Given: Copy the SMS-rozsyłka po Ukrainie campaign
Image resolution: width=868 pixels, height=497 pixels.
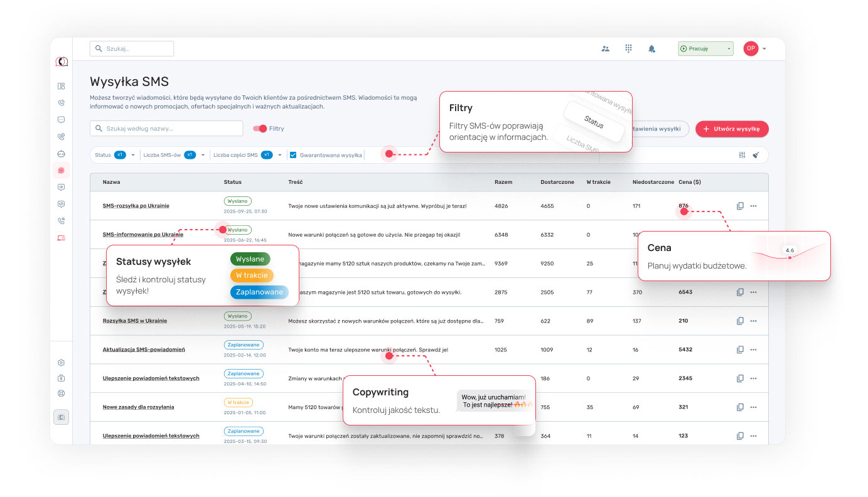Looking at the screenshot, I should 740,206.
